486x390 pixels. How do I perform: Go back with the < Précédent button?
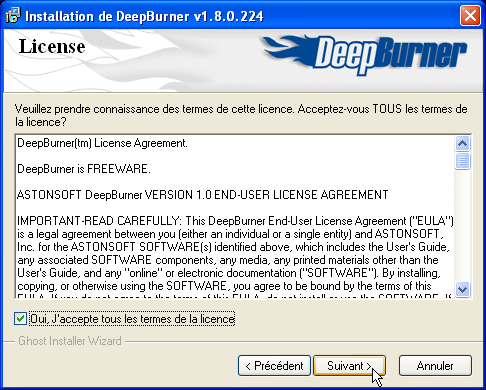(274, 366)
